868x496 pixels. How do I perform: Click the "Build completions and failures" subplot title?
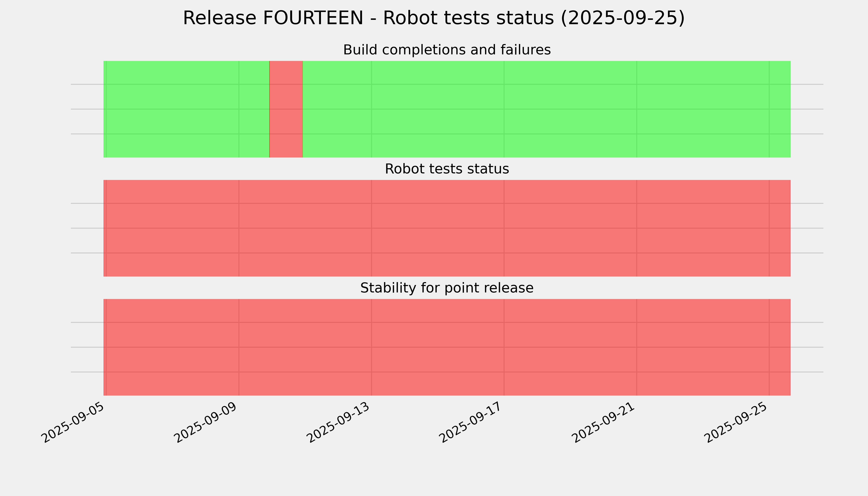pyautogui.click(x=447, y=50)
